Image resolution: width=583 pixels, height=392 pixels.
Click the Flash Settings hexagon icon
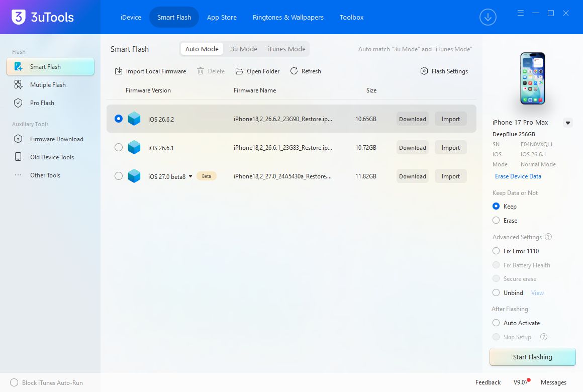(x=424, y=71)
